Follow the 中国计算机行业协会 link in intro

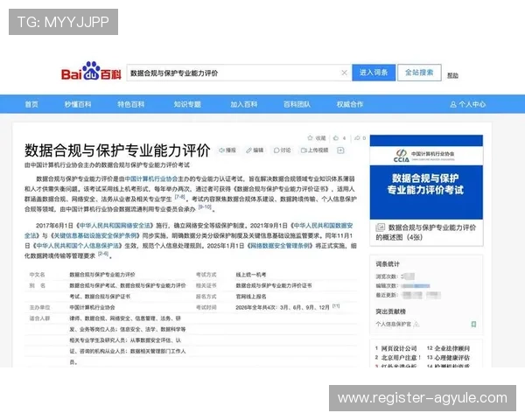(x=151, y=178)
